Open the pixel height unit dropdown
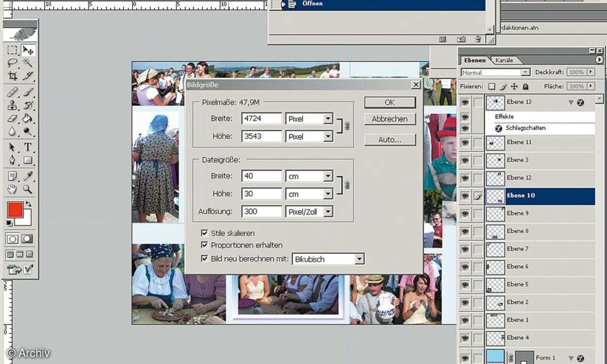Viewport: 607px width, 364px height. 328,136
